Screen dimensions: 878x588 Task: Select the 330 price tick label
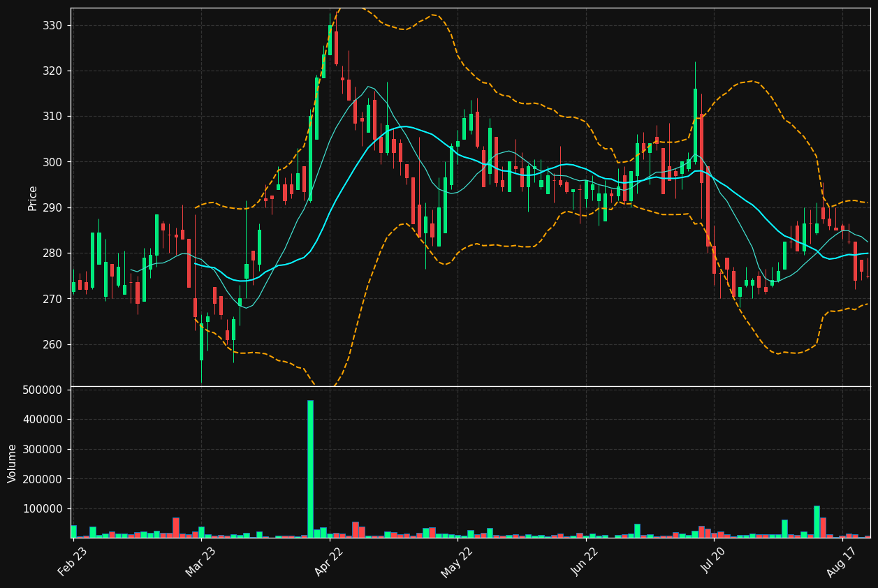pos(52,26)
